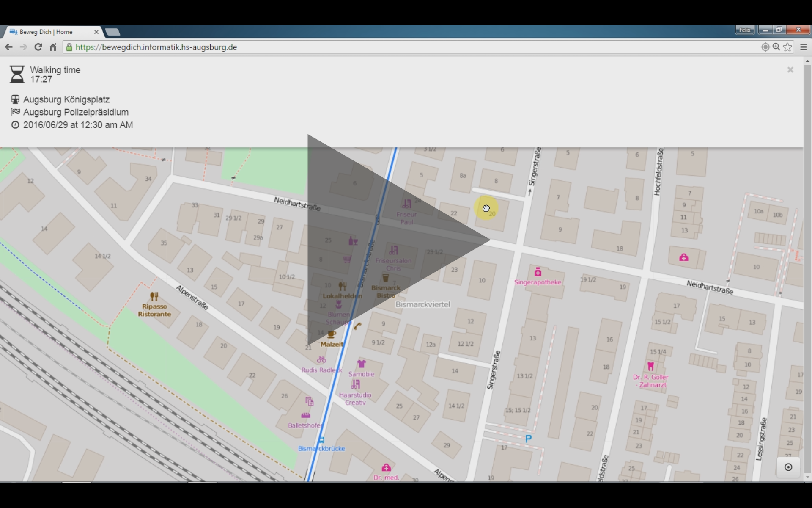Bookmark this page with the star
812x508 pixels.
tap(787, 47)
